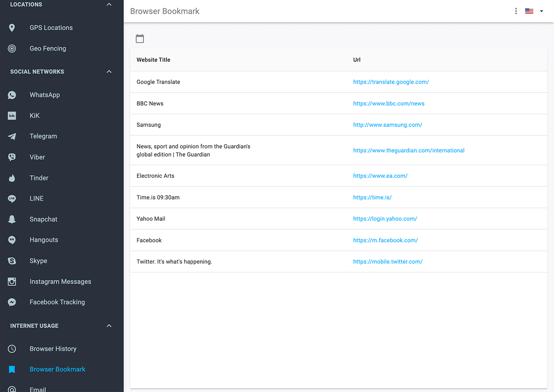Click the Geo Fencing target icon
Image resolution: width=554 pixels, height=392 pixels.
[12, 48]
